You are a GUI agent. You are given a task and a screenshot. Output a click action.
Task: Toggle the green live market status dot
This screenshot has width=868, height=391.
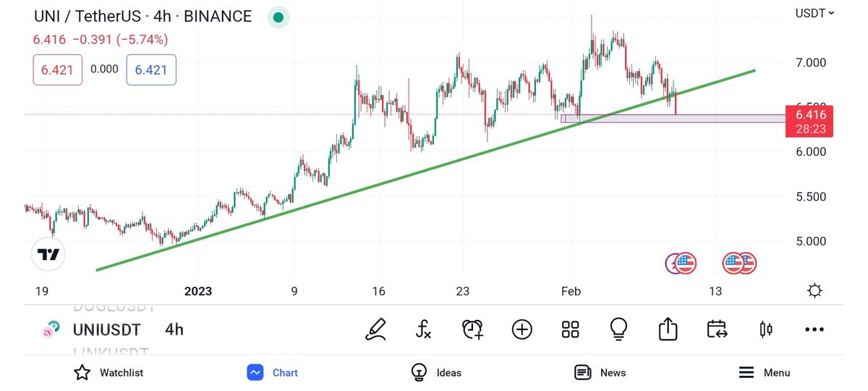pyautogui.click(x=278, y=17)
